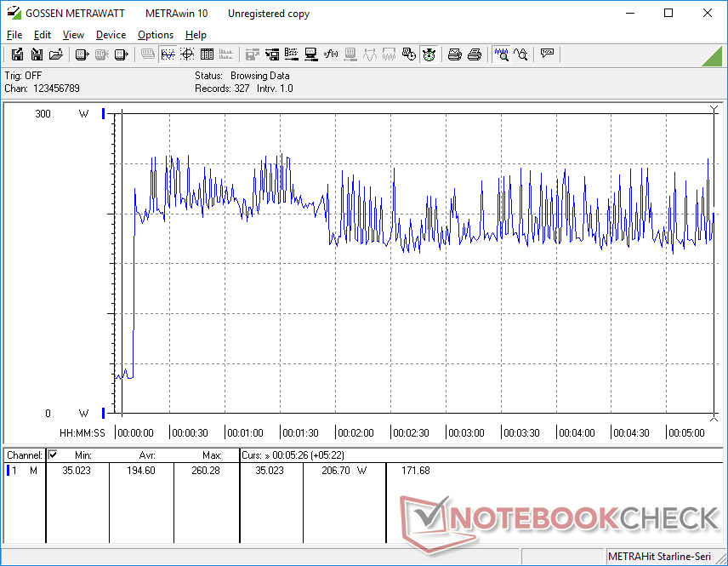The image size is (728, 566).
Task: Open the View menu
Action: click(x=73, y=35)
